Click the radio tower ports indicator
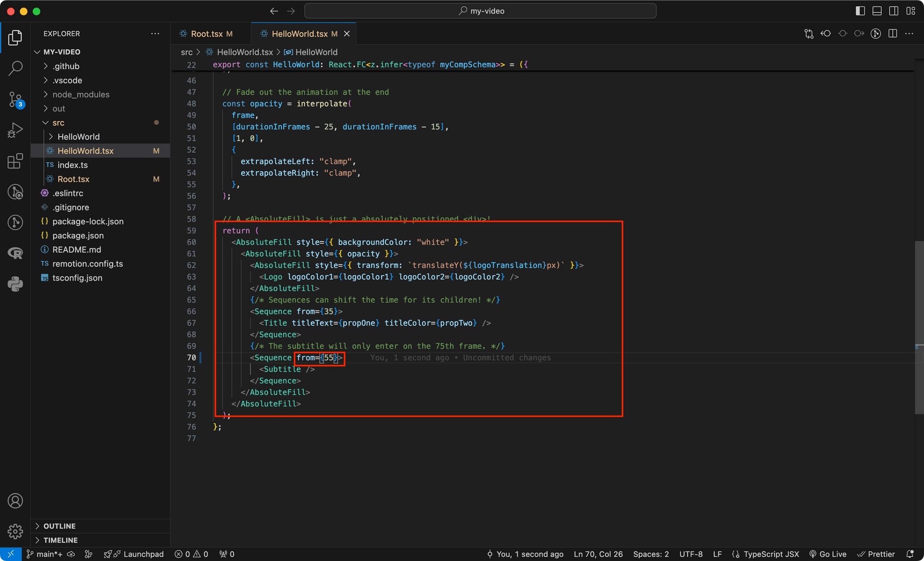The image size is (924, 561). point(227,554)
